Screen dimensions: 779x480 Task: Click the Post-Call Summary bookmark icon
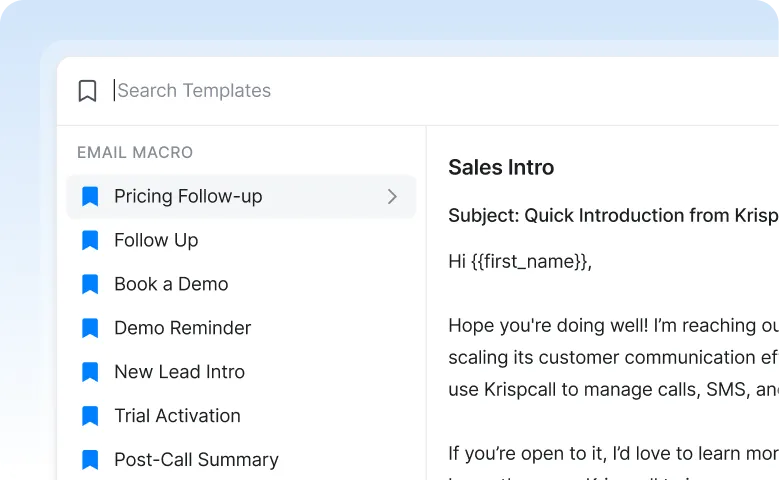90,461
